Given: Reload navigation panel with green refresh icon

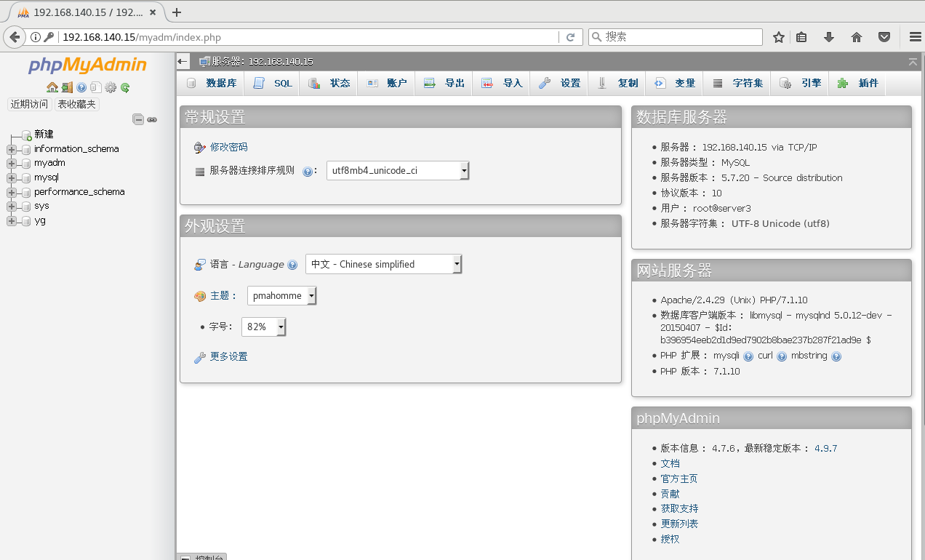Looking at the screenshot, I should coord(125,87).
